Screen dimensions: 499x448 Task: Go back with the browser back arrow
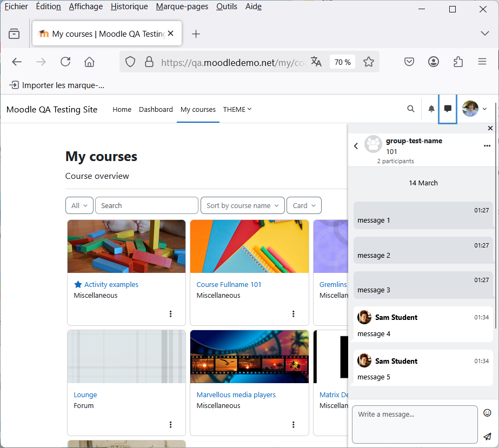pyautogui.click(x=17, y=62)
